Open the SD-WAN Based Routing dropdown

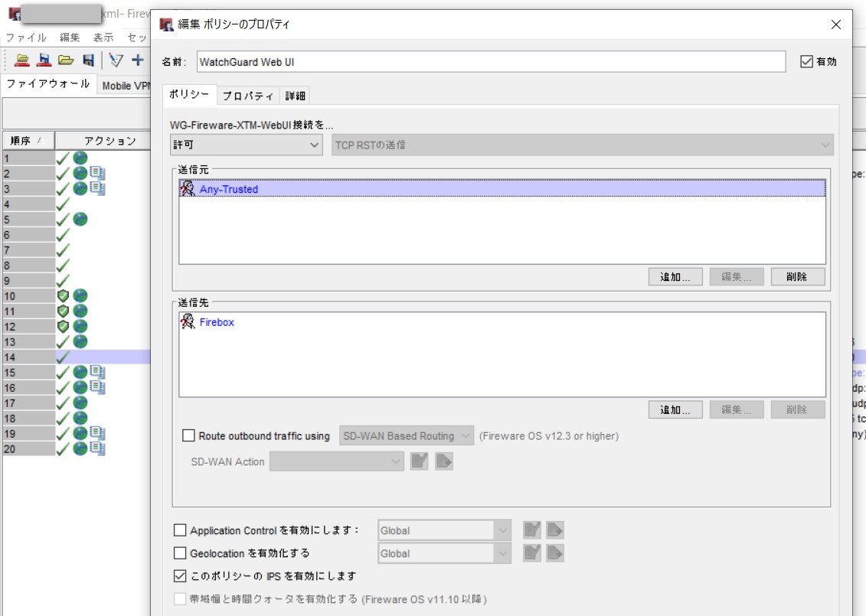pyautogui.click(x=407, y=435)
